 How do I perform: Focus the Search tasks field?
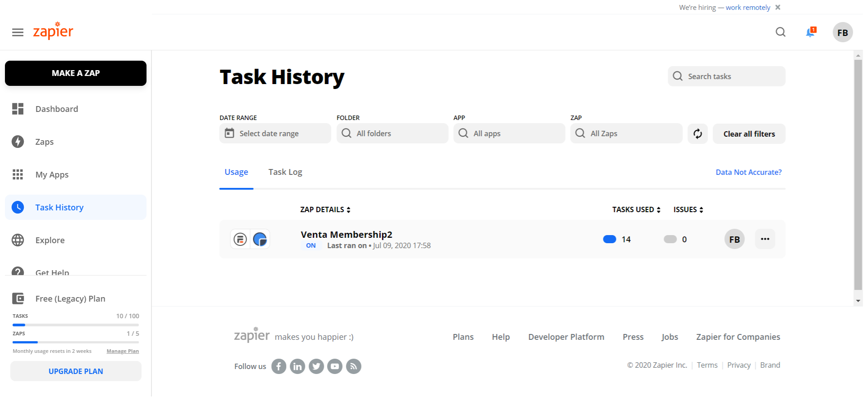tap(726, 76)
